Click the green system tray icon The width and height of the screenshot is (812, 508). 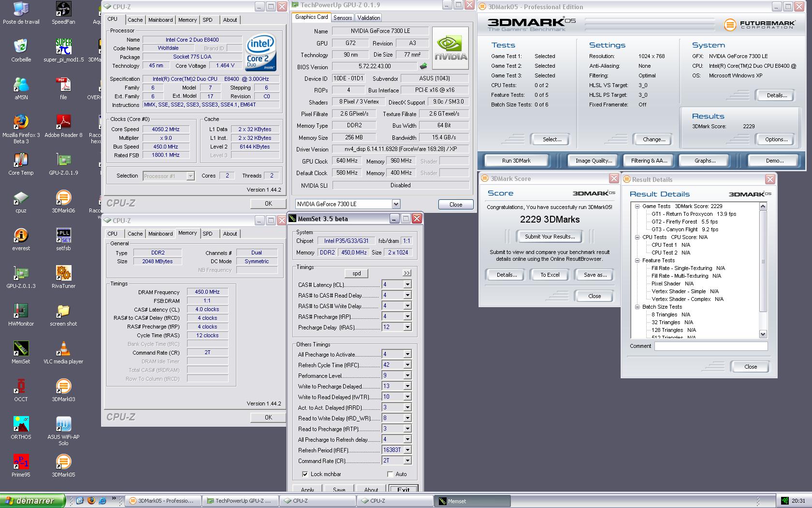(784, 501)
